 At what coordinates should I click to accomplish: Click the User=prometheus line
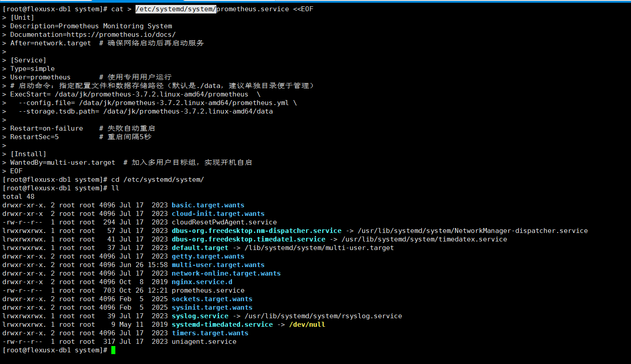coord(91,77)
